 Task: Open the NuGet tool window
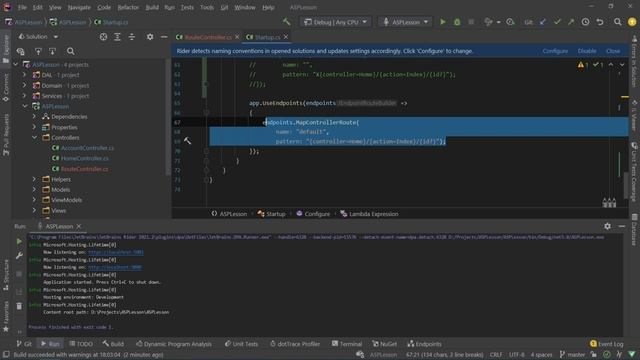(384, 344)
